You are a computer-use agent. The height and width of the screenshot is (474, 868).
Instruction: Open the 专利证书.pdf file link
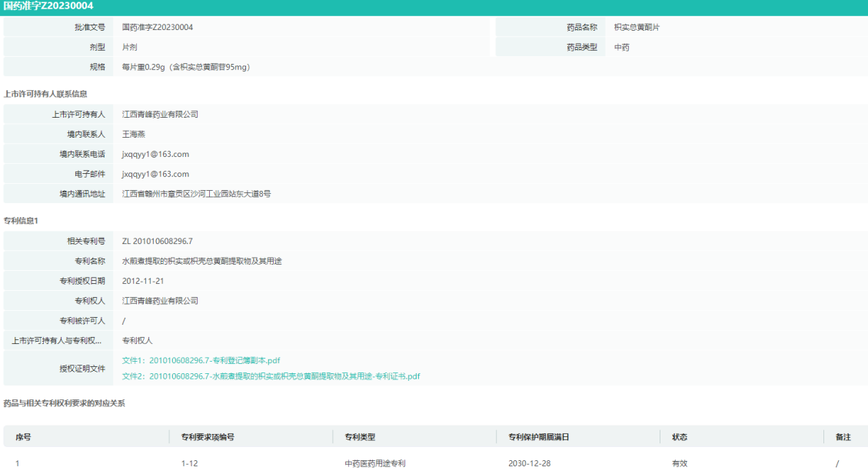(x=271, y=376)
